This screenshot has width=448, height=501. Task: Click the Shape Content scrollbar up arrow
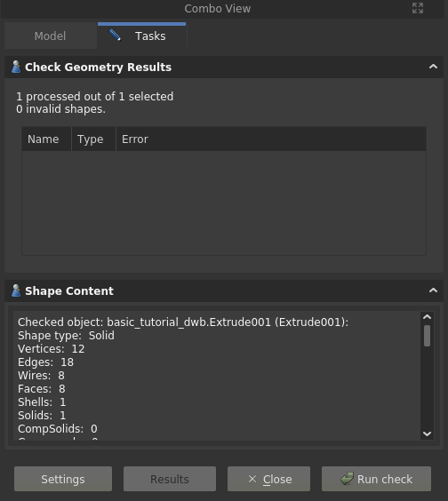[427, 317]
